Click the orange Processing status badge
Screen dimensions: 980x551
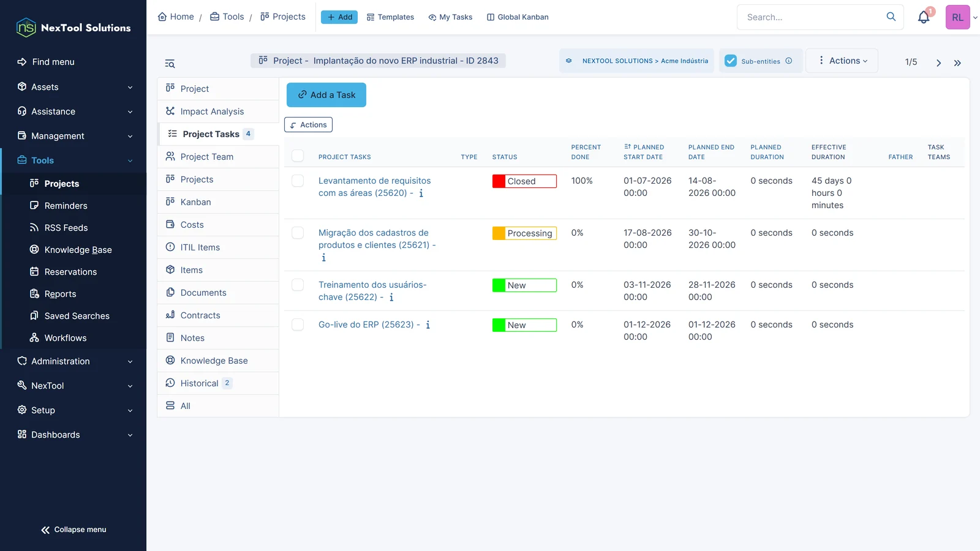point(524,233)
